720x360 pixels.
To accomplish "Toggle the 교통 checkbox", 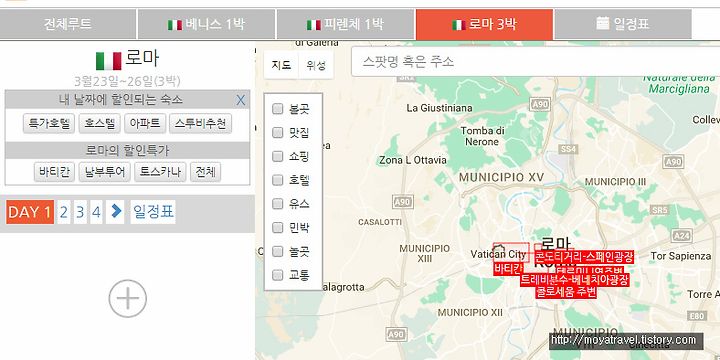I will [277, 275].
